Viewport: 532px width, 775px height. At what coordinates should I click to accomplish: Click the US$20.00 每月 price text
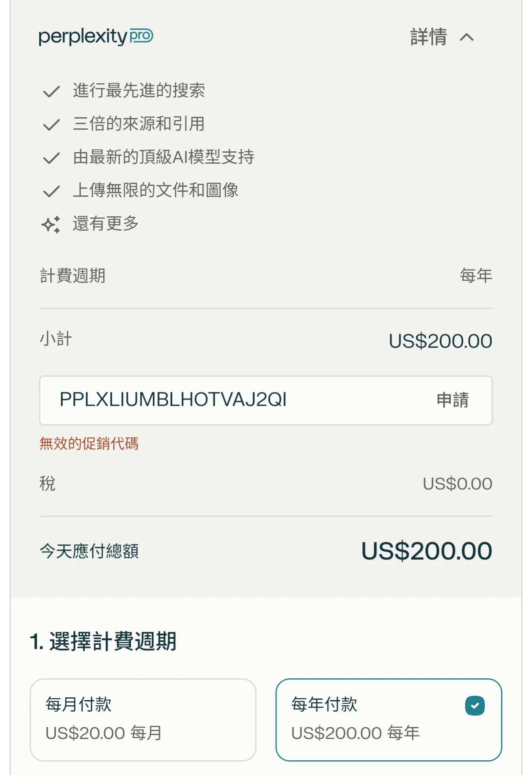pyautogui.click(x=104, y=733)
